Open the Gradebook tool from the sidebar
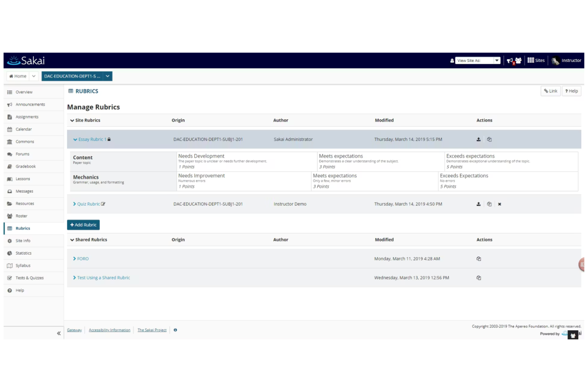 25,166
